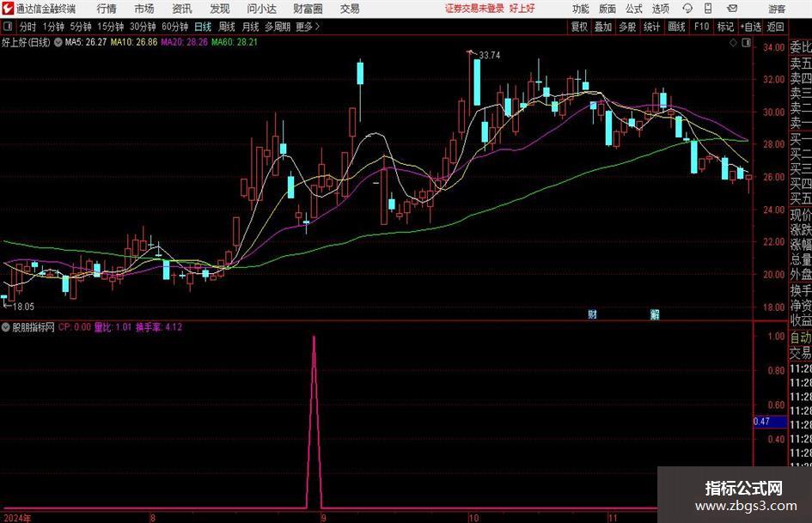
Task: Click the CP: 0.00 indicator value
Action: (75, 327)
